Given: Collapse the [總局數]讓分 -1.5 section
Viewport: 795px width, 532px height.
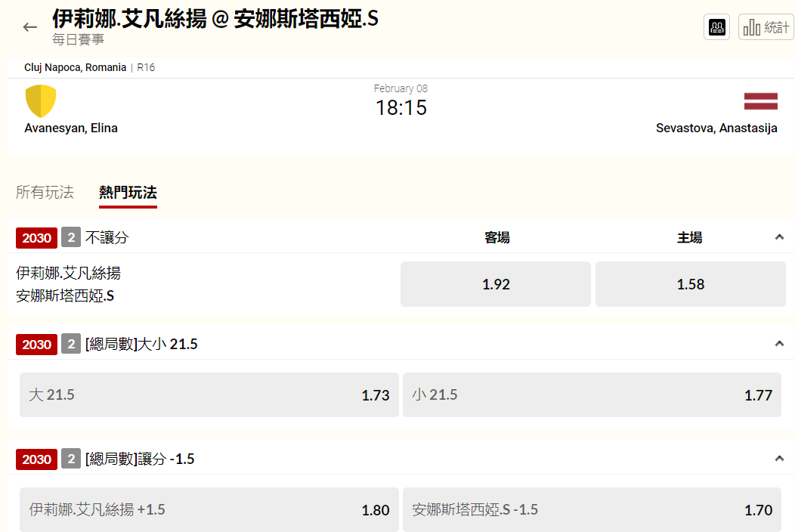Looking at the screenshot, I should click(x=779, y=459).
